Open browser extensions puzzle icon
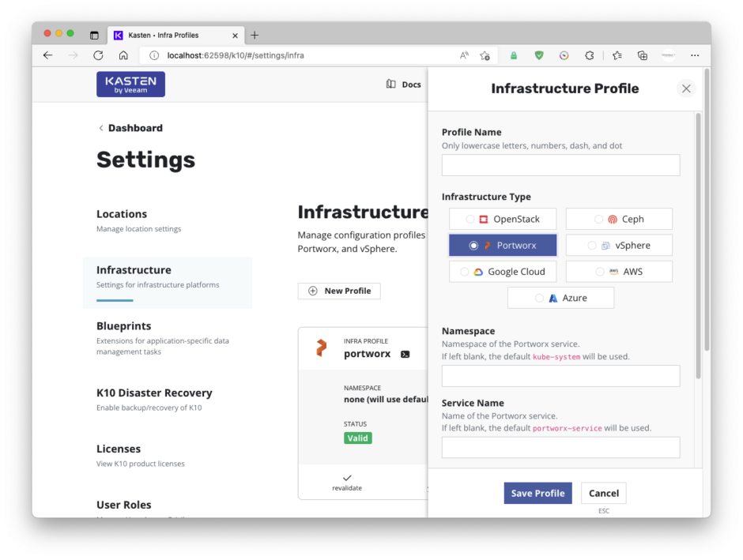743x560 pixels. [589, 55]
